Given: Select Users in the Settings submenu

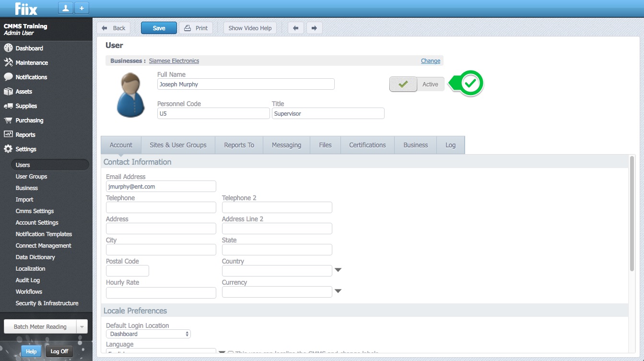Looking at the screenshot, I should tap(50, 165).
